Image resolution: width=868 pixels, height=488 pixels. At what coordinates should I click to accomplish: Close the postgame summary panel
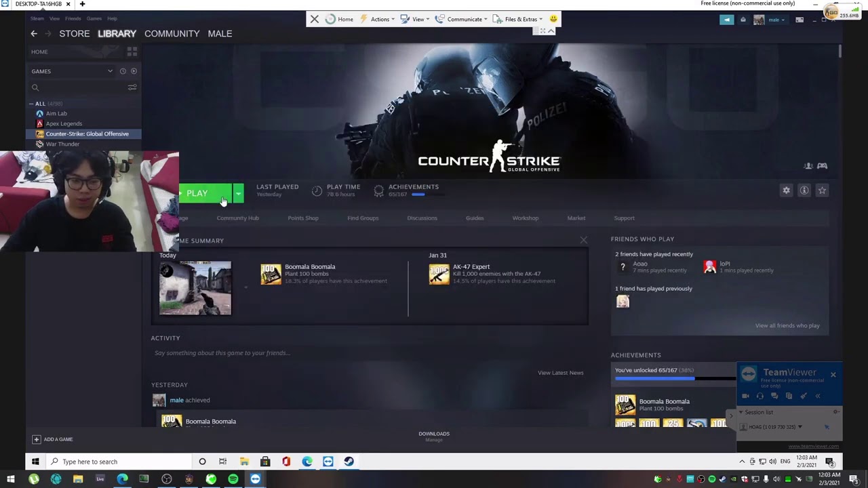click(x=583, y=240)
